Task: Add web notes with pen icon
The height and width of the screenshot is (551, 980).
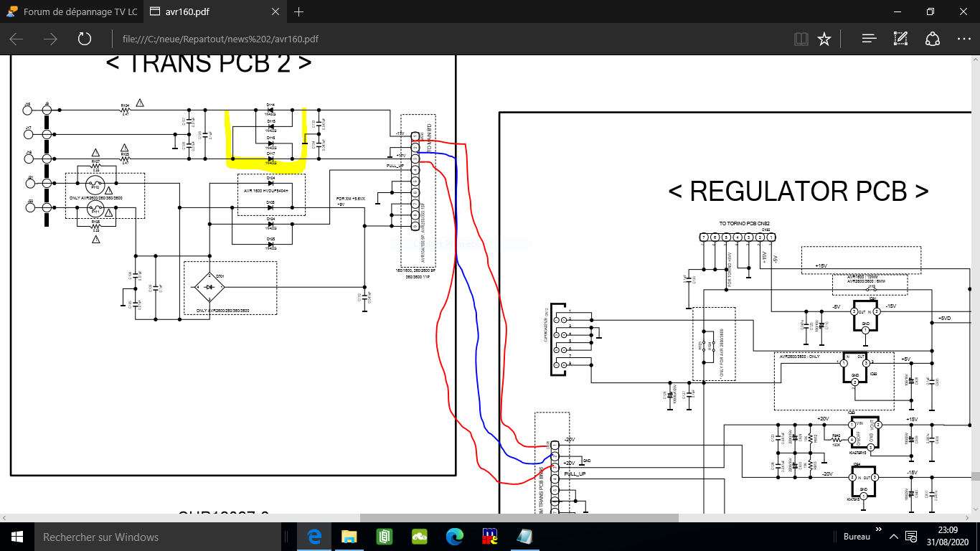Action: 901,39
